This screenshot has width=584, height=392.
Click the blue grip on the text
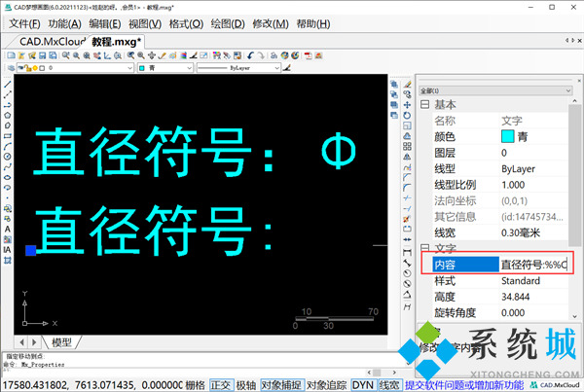[x=30, y=251]
